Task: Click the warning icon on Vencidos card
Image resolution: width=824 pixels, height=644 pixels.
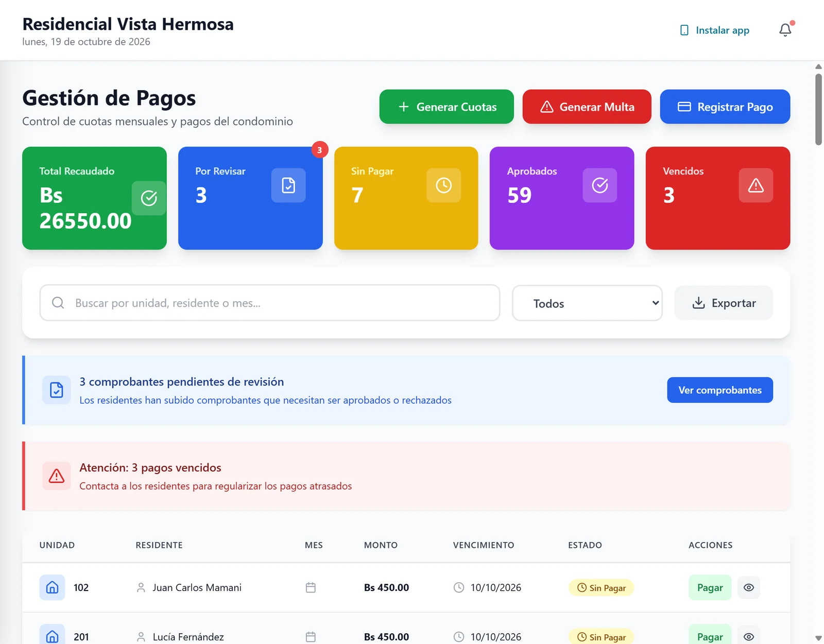Action: 756,185
